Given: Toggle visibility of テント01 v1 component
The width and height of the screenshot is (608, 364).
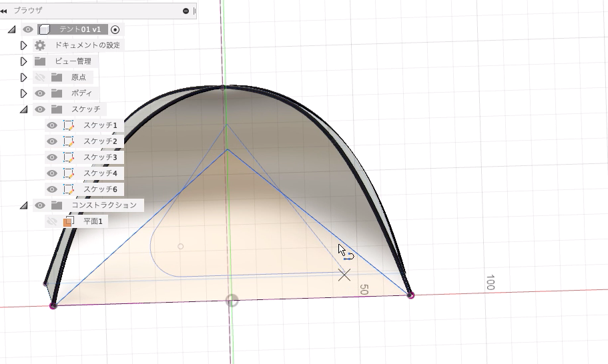Looking at the screenshot, I should [x=27, y=29].
